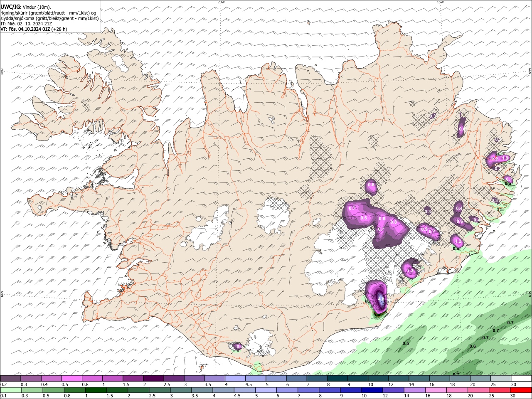Pick the white 30 snow legend swatch
532x399 pixels.
[x=522, y=379]
